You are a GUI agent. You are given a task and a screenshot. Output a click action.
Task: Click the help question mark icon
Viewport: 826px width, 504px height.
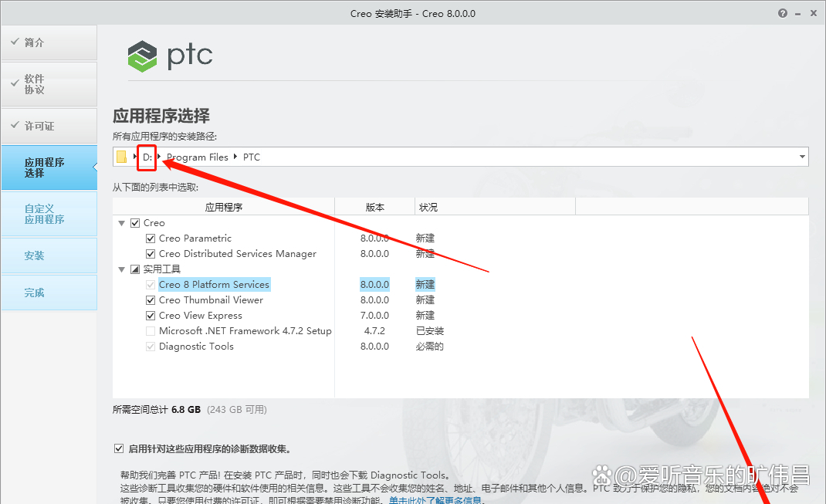(x=783, y=13)
